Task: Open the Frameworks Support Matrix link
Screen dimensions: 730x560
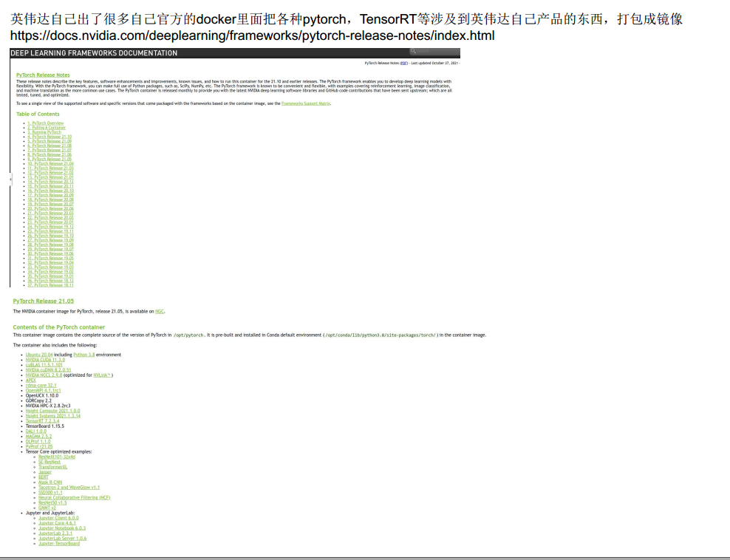Action: (305, 103)
